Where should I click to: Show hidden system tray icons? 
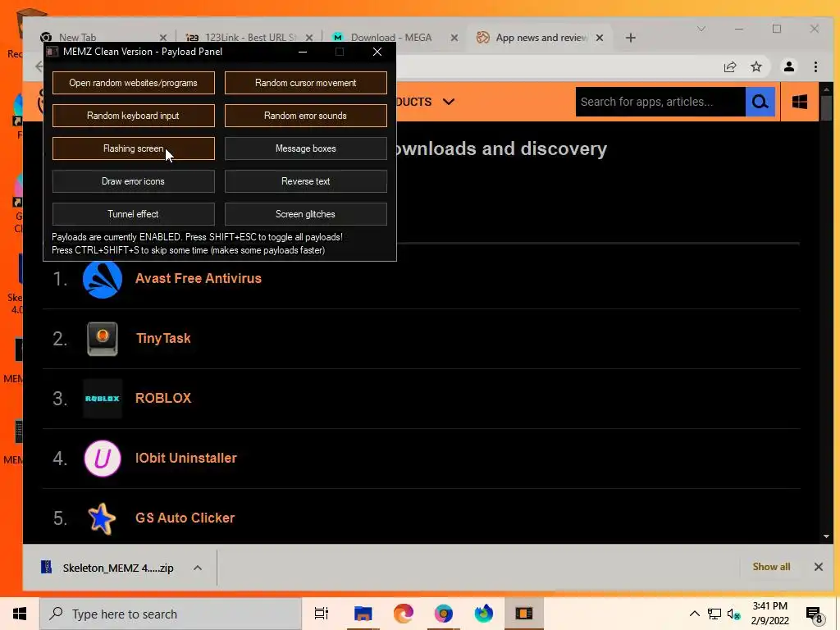coord(694,614)
